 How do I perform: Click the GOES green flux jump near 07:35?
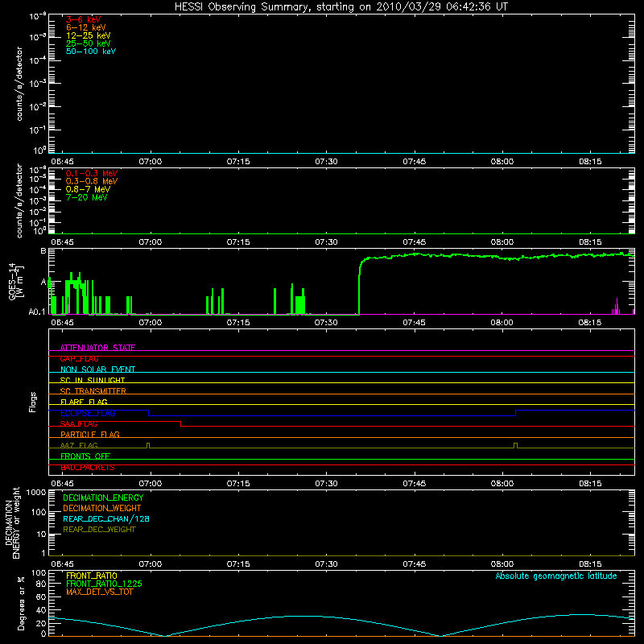click(x=359, y=287)
